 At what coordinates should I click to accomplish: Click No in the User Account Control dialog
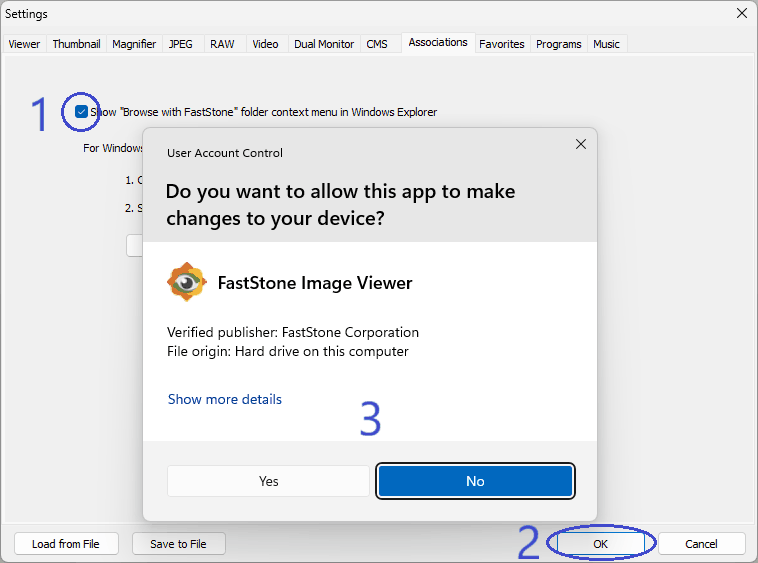pyautogui.click(x=475, y=481)
